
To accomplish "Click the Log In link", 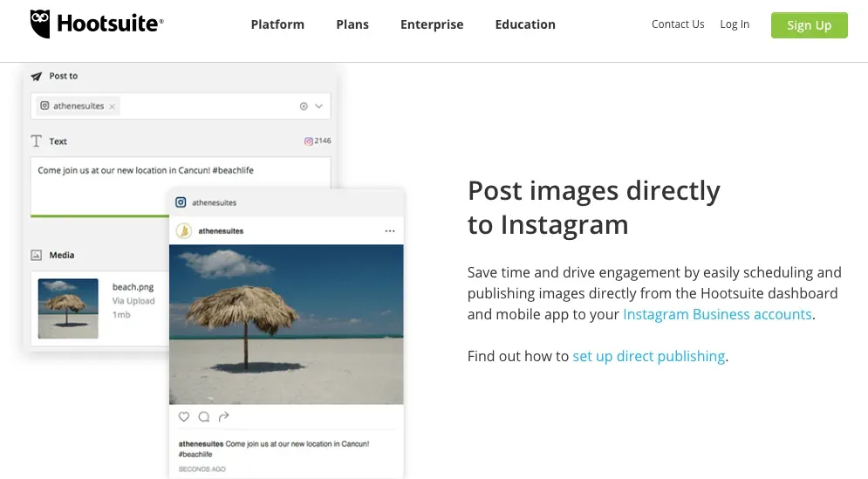I will click(x=735, y=24).
